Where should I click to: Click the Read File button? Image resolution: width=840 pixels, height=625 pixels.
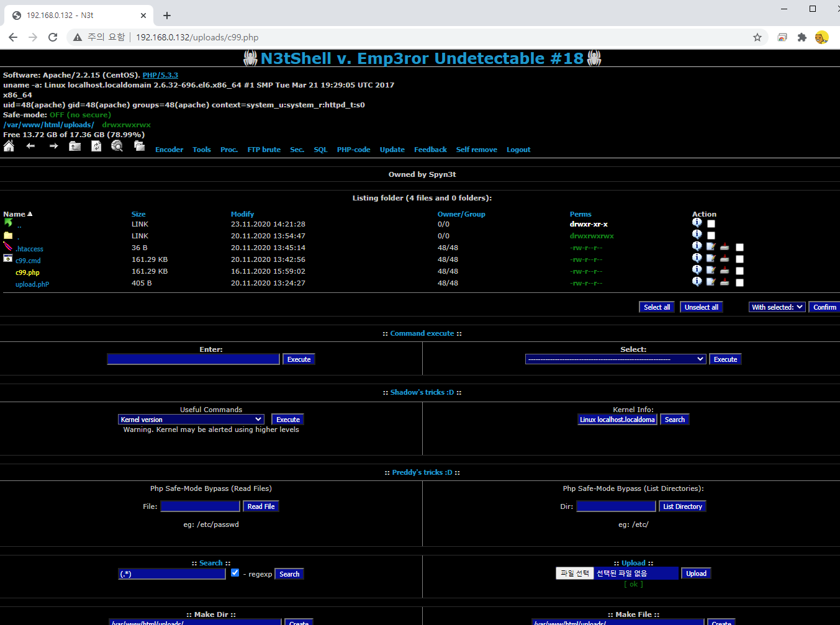pos(261,506)
